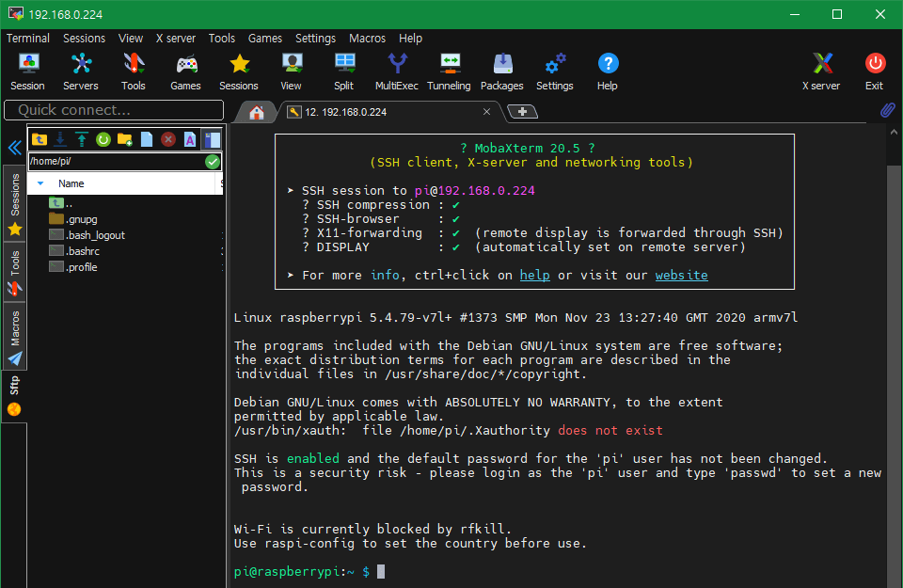Switch to the home tab
The image size is (903, 588).
point(256,112)
